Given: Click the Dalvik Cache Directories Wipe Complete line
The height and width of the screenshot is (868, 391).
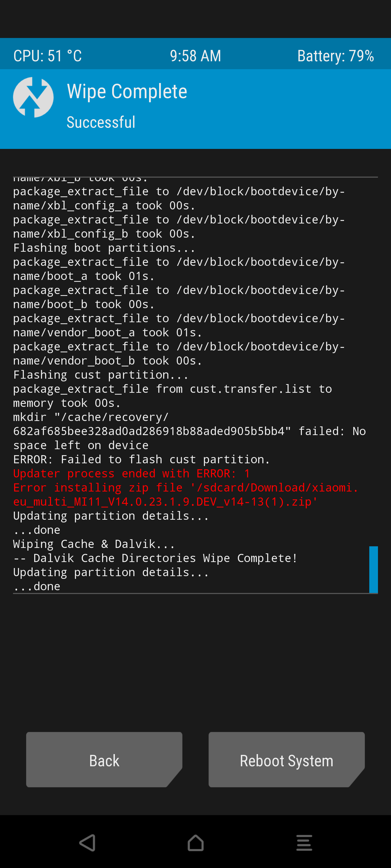Looking at the screenshot, I should point(156,558).
